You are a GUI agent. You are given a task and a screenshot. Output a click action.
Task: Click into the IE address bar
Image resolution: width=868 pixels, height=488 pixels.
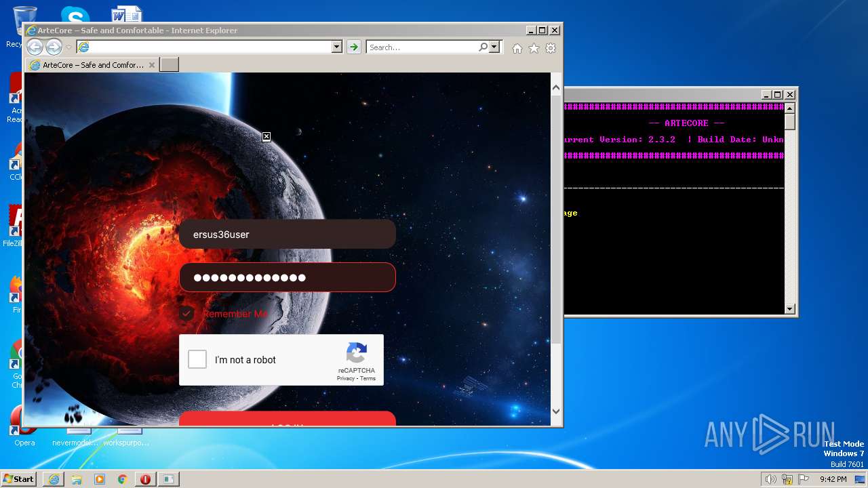203,47
